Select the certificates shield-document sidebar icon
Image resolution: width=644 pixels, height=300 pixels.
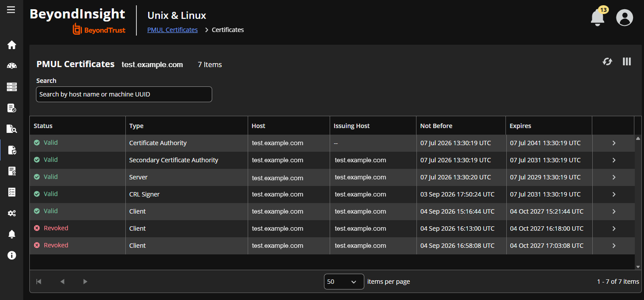pos(12,150)
